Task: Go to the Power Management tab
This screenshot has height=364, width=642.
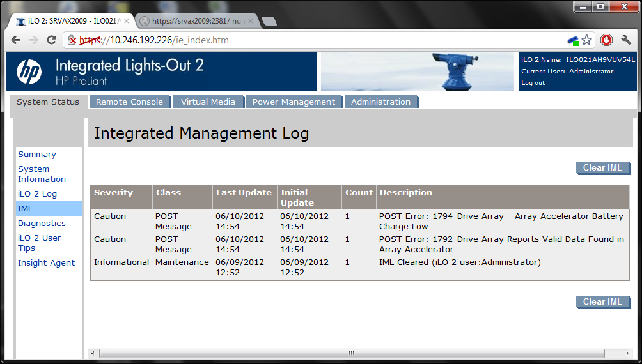Action: [294, 102]
